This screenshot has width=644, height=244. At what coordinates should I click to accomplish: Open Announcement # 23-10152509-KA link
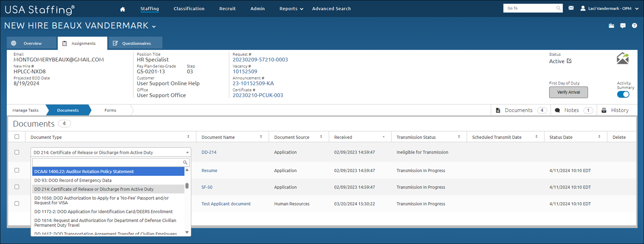click(253, 83)
